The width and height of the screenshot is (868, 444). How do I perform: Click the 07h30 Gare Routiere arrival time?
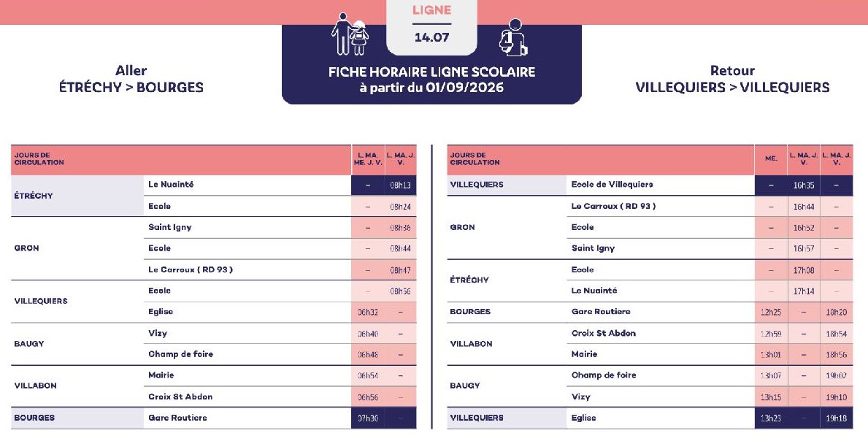click(x=368, y=418)
